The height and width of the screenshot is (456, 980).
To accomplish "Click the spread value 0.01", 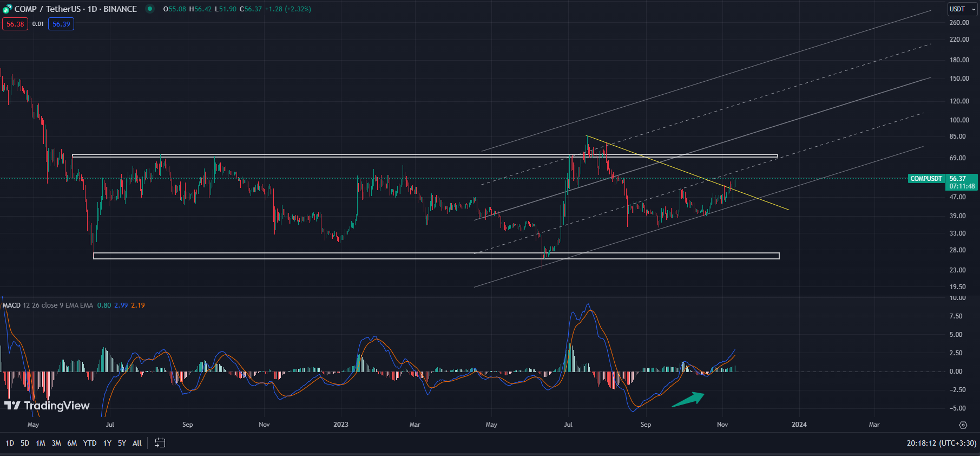I will (x=38, y=24).
